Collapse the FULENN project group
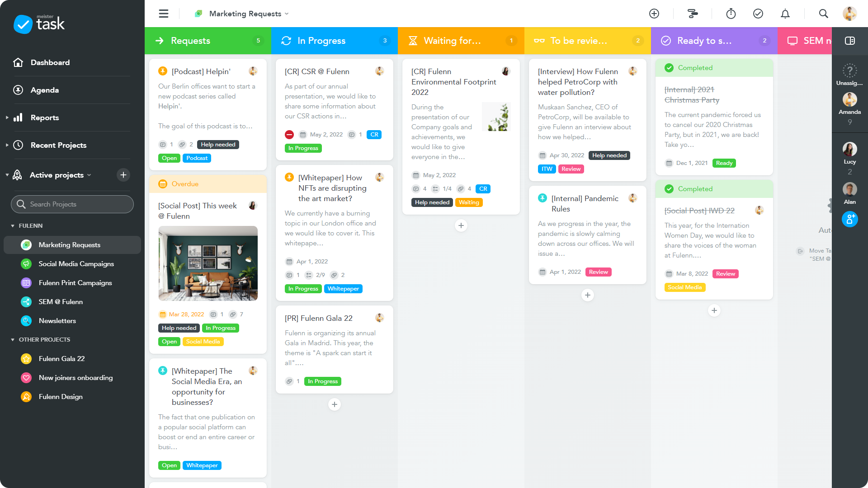Viewport: 868px width, 488px height. click(x=13, y=225)
